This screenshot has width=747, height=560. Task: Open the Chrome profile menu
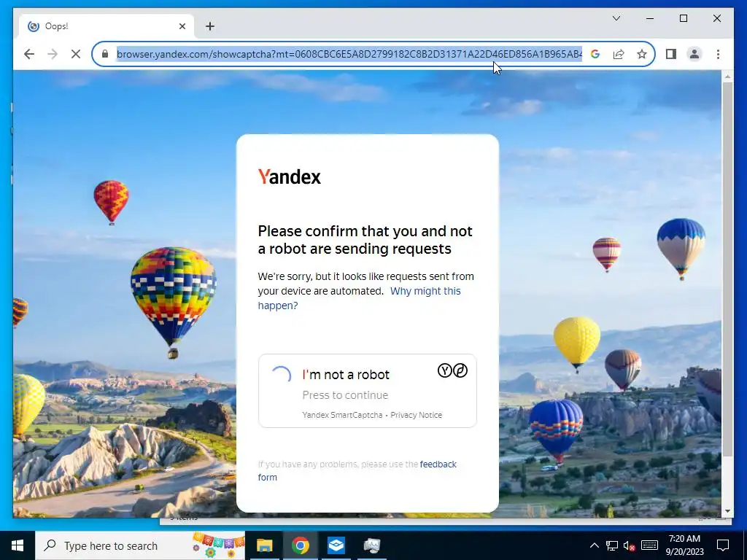coord(694,54)
